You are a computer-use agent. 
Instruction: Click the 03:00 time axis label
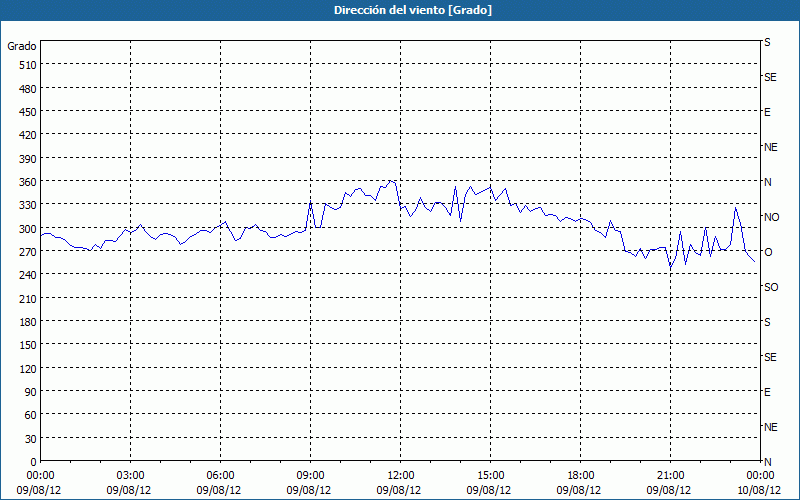[x=130, y=476]
